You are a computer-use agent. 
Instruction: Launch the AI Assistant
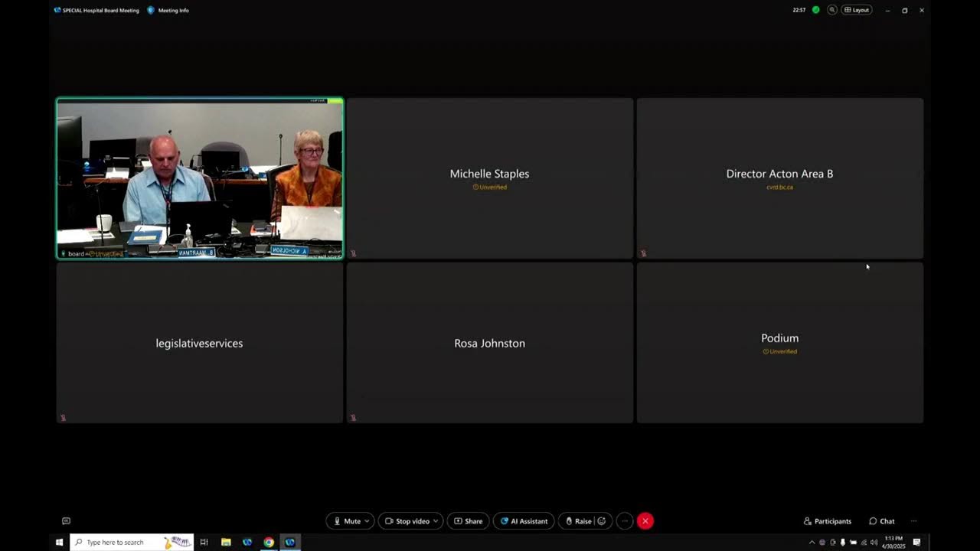pos(524,521)
